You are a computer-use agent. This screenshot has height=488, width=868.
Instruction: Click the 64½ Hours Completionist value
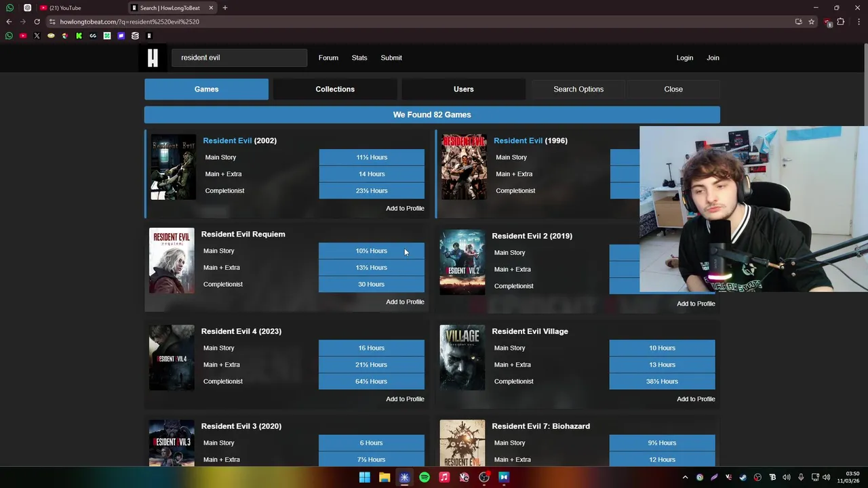(372, 382)
